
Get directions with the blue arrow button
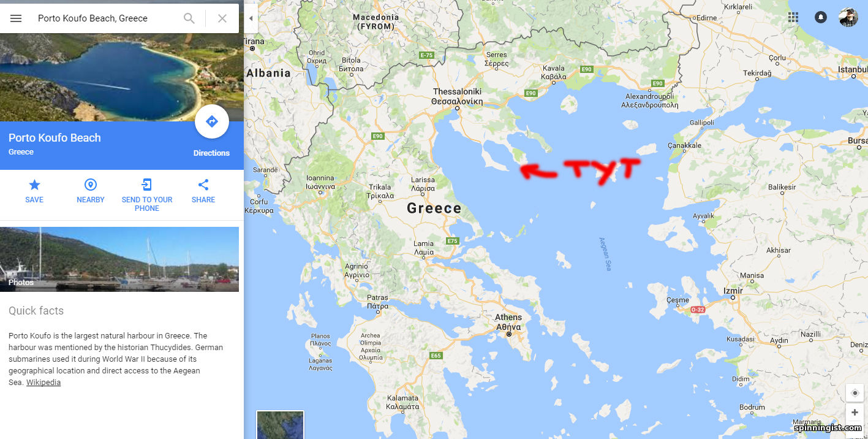click(x=212, y=121)
